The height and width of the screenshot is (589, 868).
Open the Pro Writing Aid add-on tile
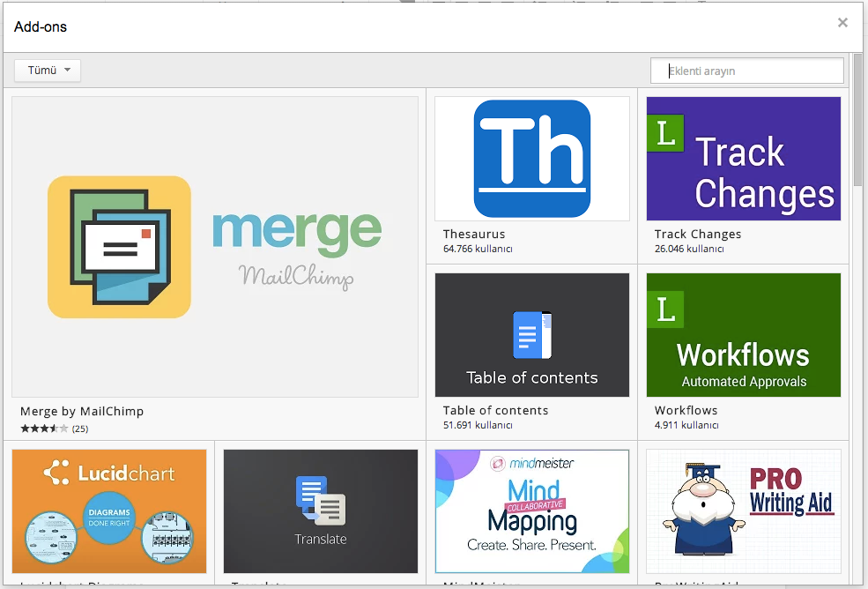tap(744, 511)
